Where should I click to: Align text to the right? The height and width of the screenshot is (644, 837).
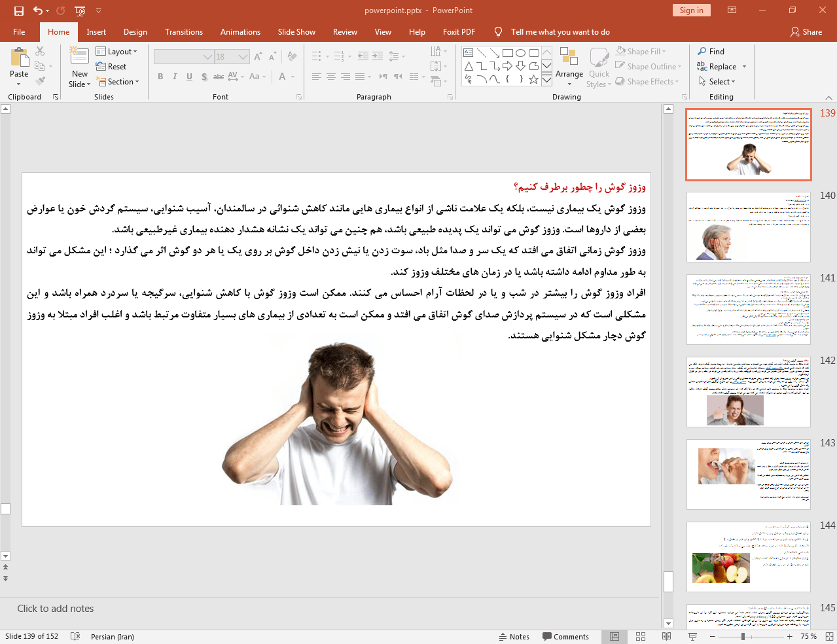pyautogui.click(x=346, y=77)
